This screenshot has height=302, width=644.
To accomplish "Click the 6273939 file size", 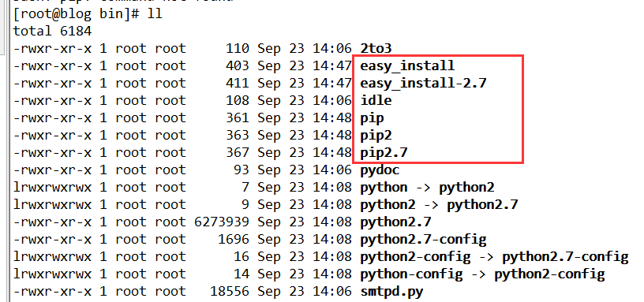I will pyautogui.click(x=222, y=222).
